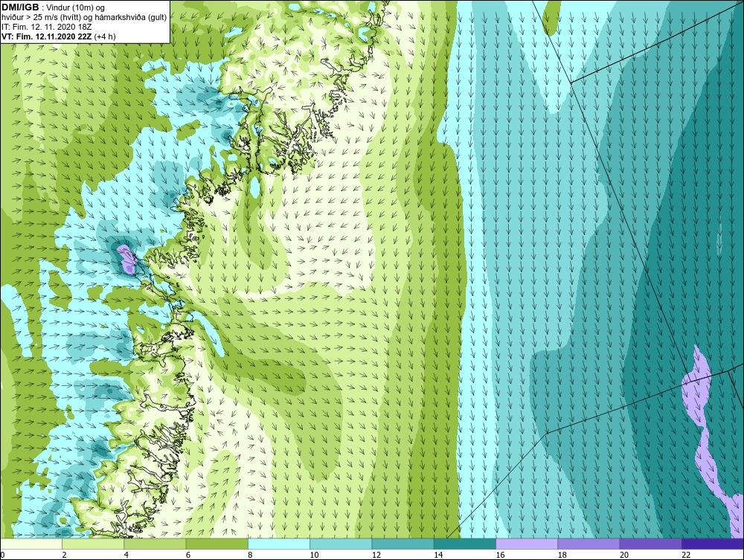This screenshot has width=744, height=560.
Task: Select the 6–8 m/s olive green legend swatch
Action: tap(217, 544)
